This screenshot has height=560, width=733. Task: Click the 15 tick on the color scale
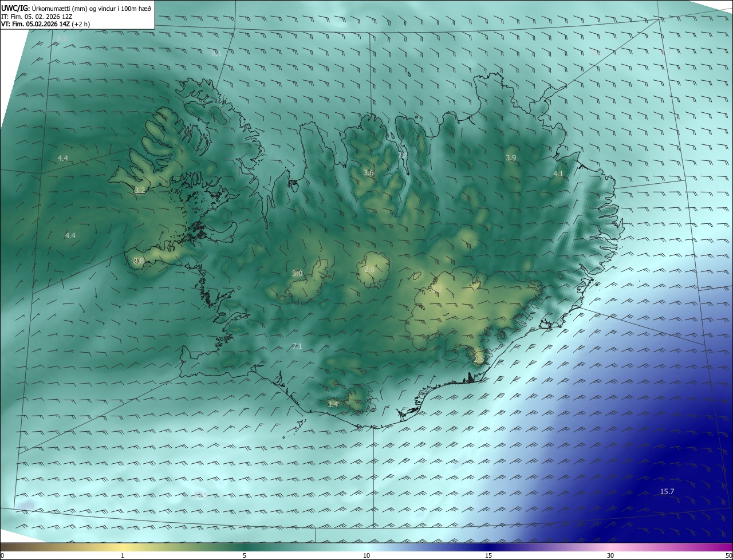coord(488,555)
